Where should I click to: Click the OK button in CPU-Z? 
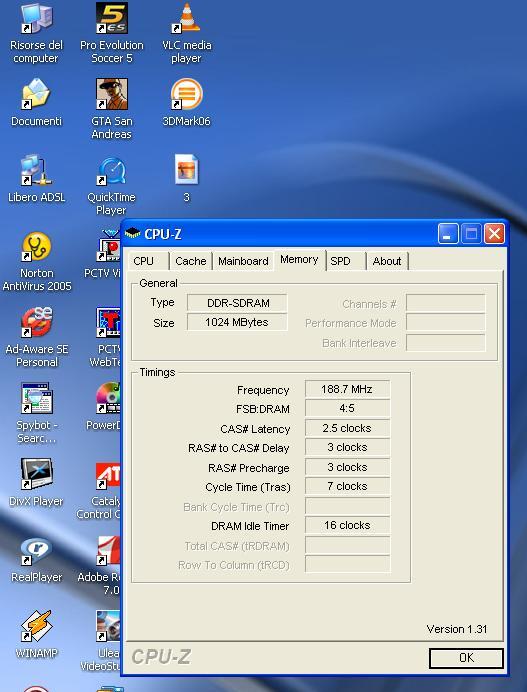[x=466, y=658]
